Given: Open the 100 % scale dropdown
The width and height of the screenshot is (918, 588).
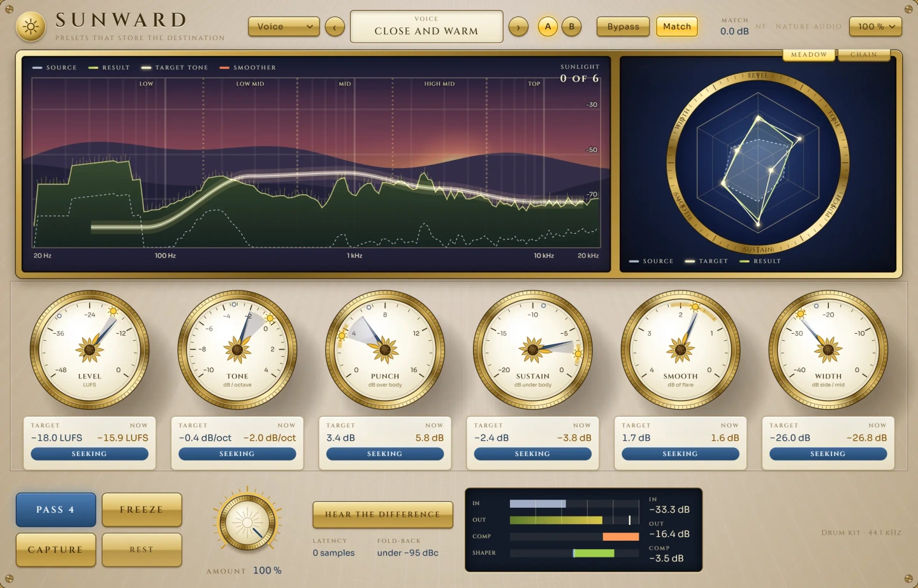Looking at the screenshot, I should 876,27.
